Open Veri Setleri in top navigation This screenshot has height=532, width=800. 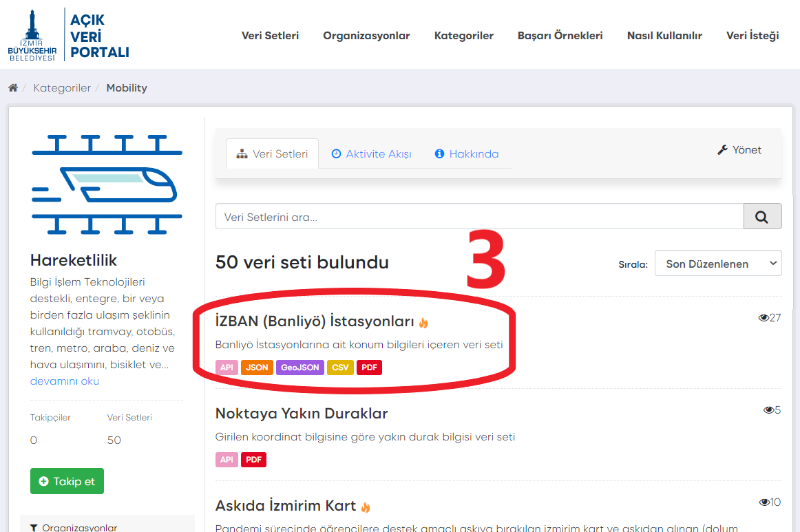coord(270,36)
